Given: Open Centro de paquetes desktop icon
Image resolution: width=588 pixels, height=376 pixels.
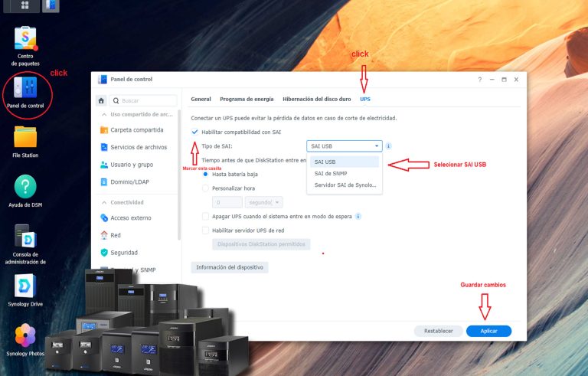Looking at the screenshot, I should click(x=25, y=38).
